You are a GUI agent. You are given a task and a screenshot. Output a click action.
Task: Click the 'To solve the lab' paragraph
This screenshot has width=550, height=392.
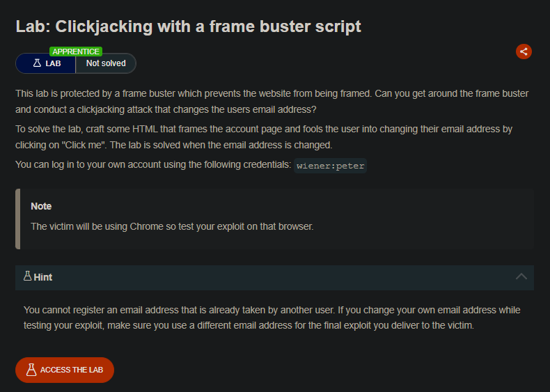point(264,137)
